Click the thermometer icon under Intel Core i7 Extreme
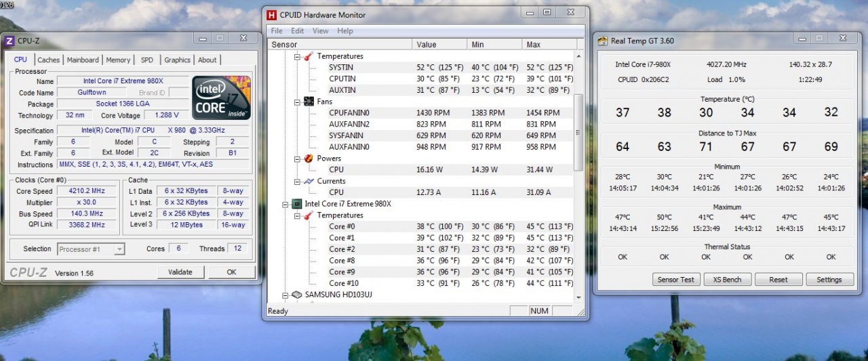This screenshot has width=868, height=361. [x=308, y=215]
